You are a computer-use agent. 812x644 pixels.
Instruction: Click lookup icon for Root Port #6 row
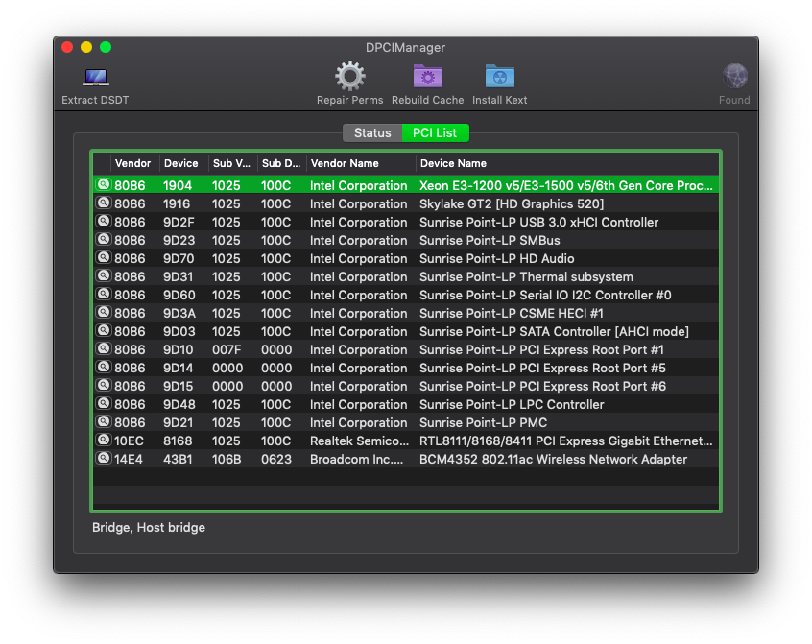pyautogui.click(x=104, y=385)
